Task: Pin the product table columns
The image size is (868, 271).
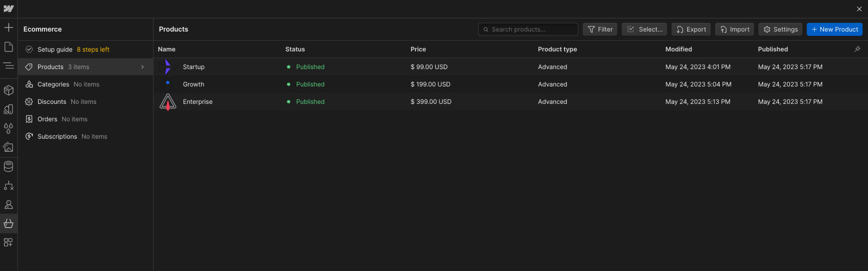Action: coord(857,49)
